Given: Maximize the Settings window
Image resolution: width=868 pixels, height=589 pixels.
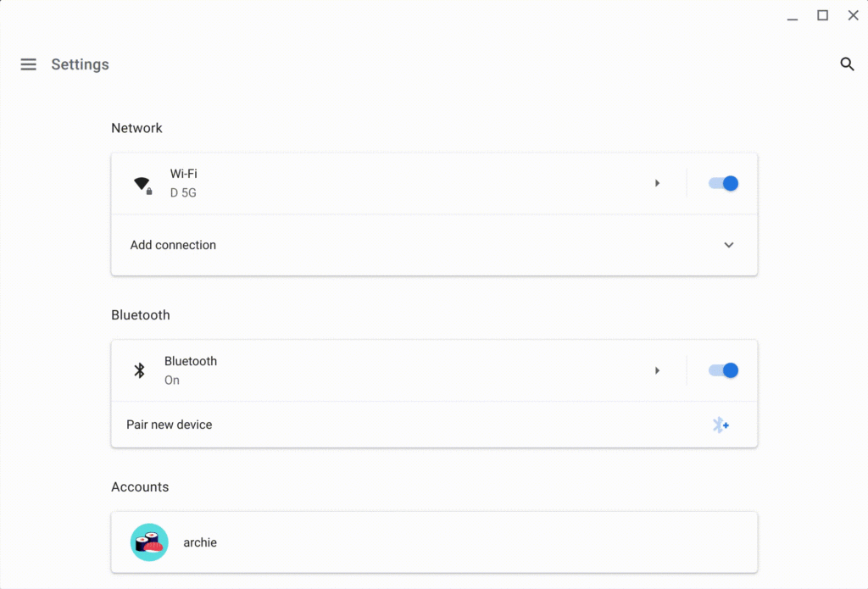Looking at the screenshot, I should click(x=822, y=15).
